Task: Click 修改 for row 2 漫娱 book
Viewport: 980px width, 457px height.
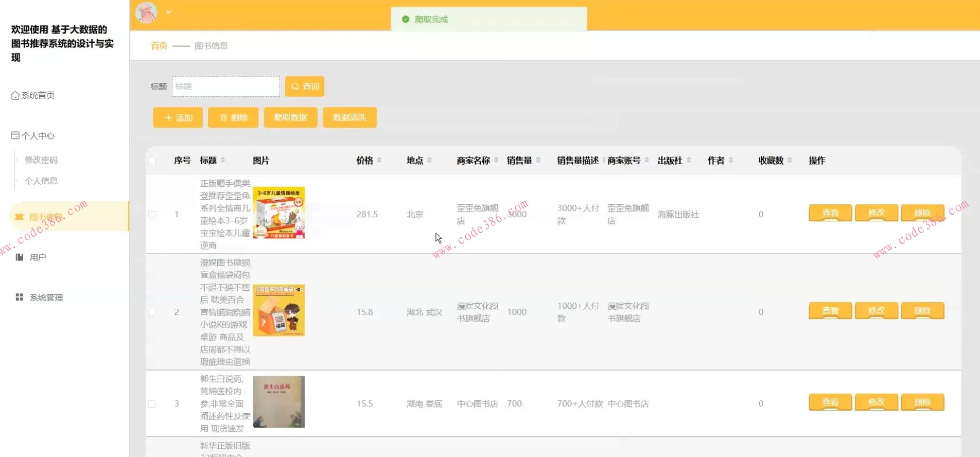Action: (877, 310)
